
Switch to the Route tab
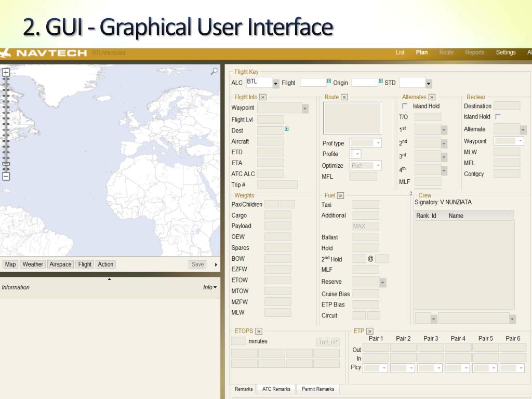[x=446, y=52]
